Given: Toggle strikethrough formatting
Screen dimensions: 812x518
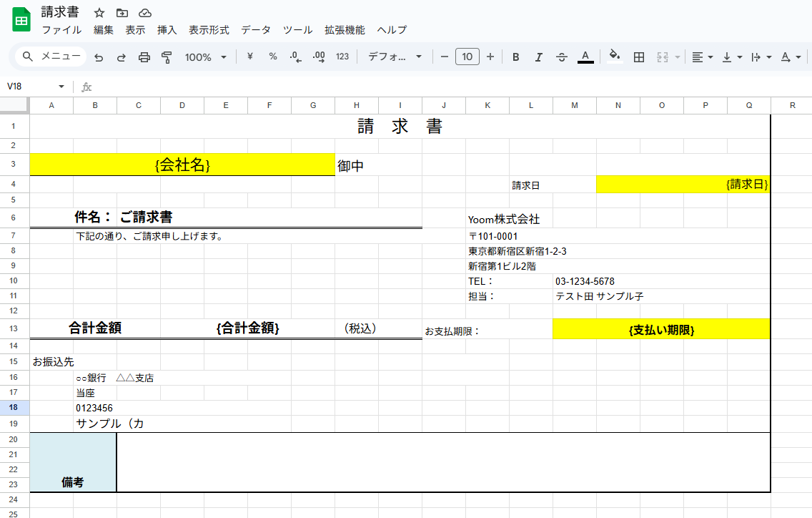Looking at the screenshot, I should [562, 57].
